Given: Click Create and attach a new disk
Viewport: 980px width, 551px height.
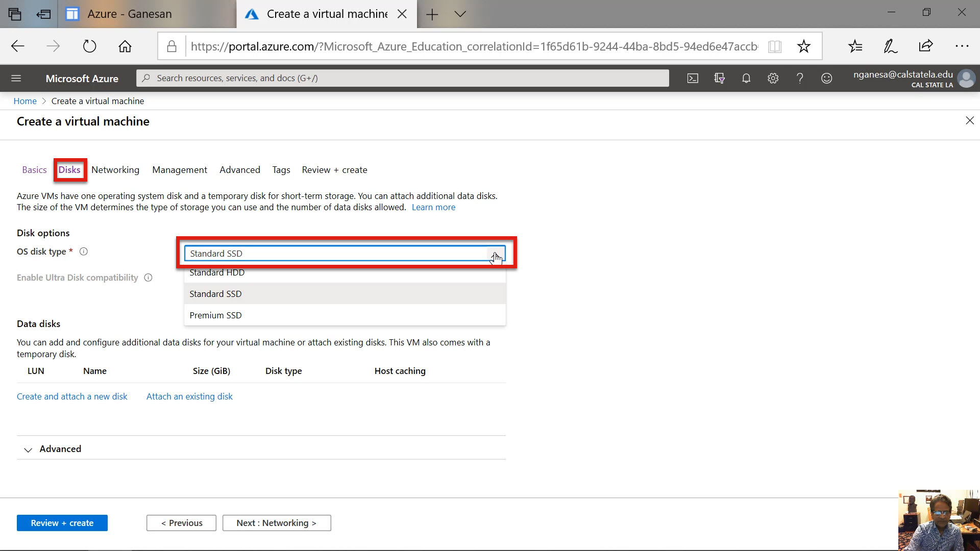Looking at the screenshot, I should [72, 396].
